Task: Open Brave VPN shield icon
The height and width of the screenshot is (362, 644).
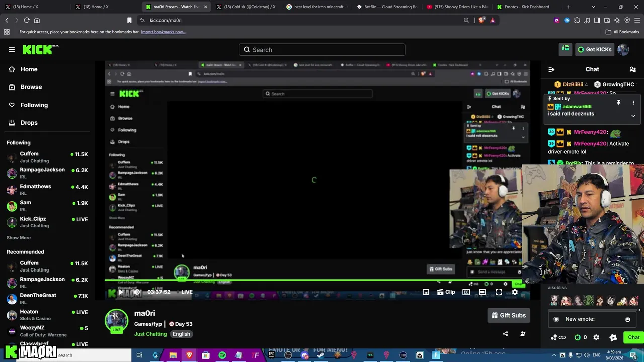Action: point(627,20)
